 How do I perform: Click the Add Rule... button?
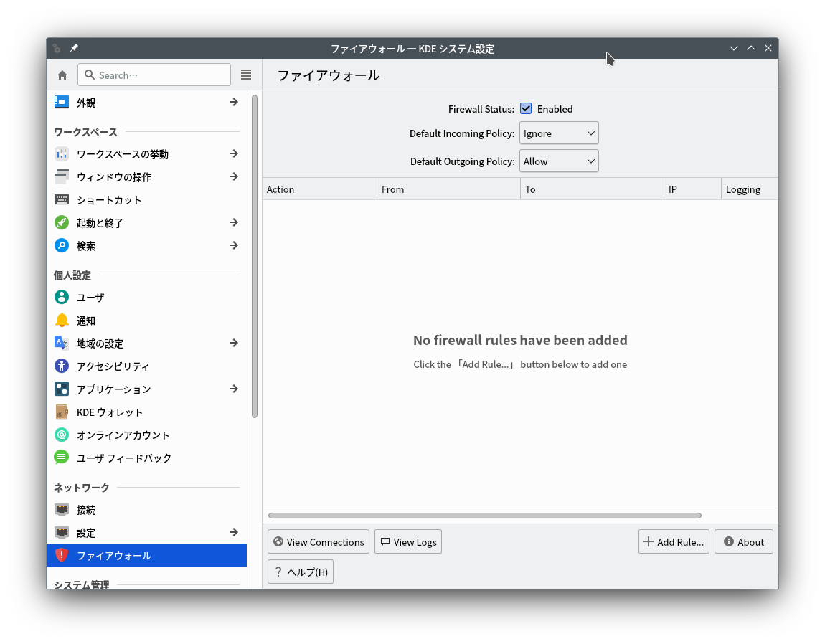tap(673, 541)
